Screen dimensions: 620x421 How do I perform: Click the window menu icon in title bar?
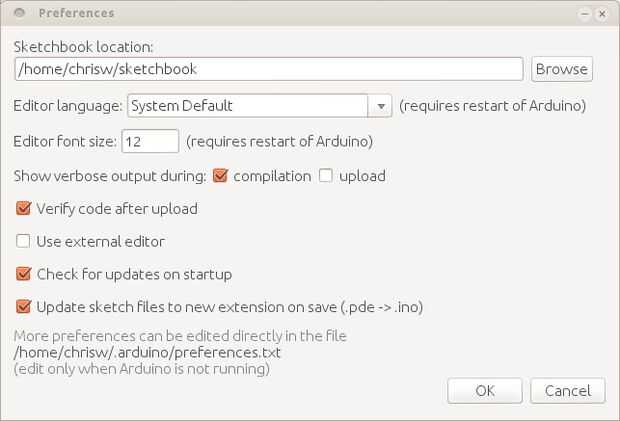pyautogui.click(x=20, y=13)
